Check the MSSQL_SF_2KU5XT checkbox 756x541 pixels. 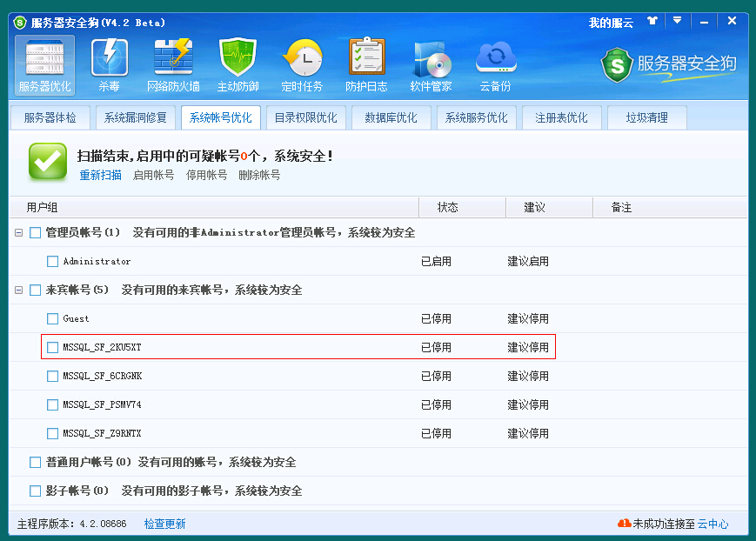[52, 347]
